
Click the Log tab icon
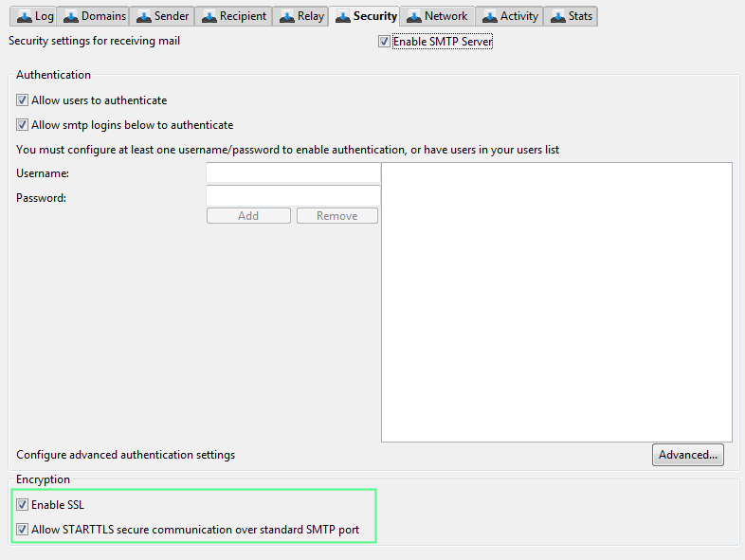pos(25,16)
